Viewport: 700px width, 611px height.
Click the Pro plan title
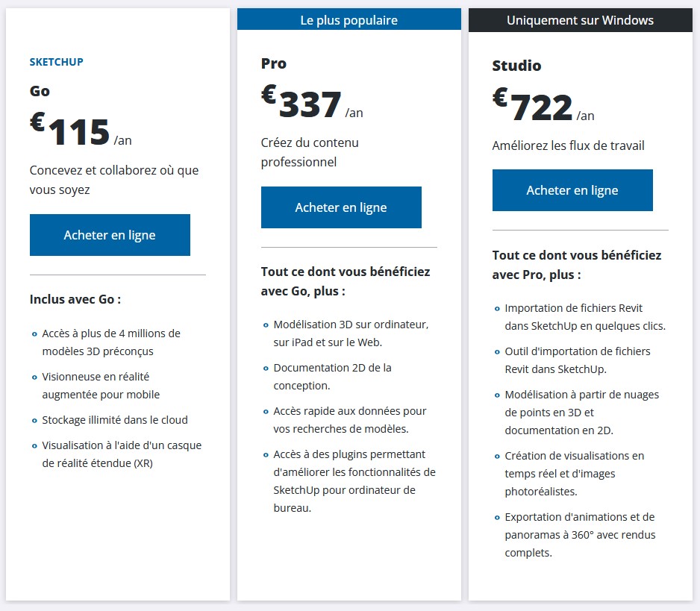click(x=274, y=63)
